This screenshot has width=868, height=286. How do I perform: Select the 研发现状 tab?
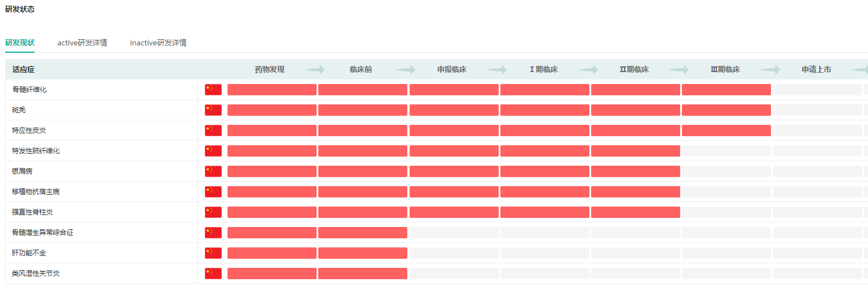pos(20,43)
